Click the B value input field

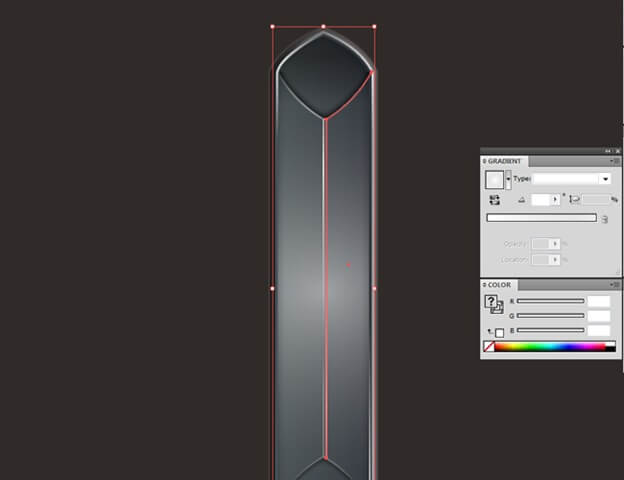tap(599, 331)
